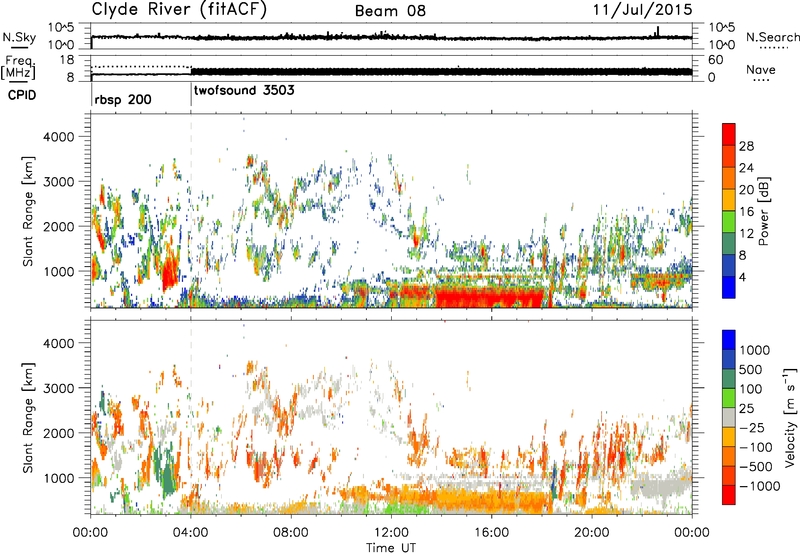The height and width of the screenshot is (554, 800).
Task: Select the "-500" label on the velocity color bar
Action: pos(756,466)
